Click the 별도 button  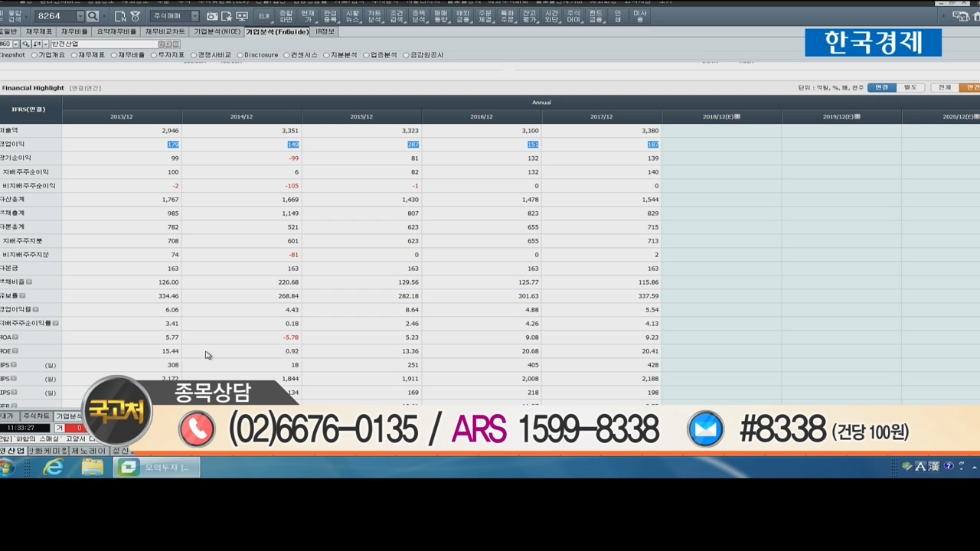click(910, 88)
